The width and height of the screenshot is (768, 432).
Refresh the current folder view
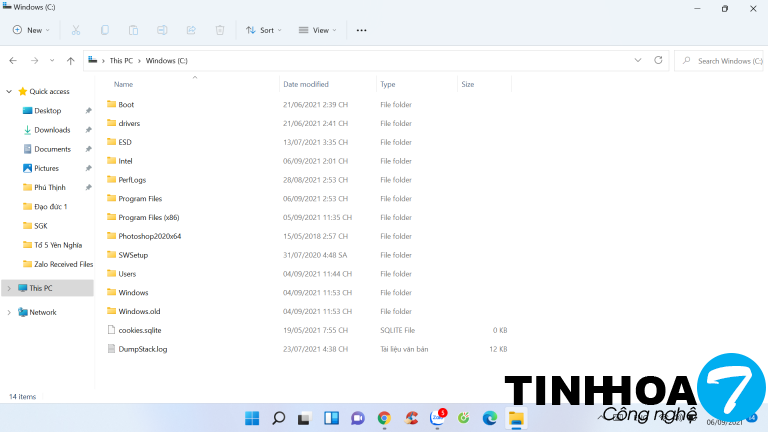(658, 60)
